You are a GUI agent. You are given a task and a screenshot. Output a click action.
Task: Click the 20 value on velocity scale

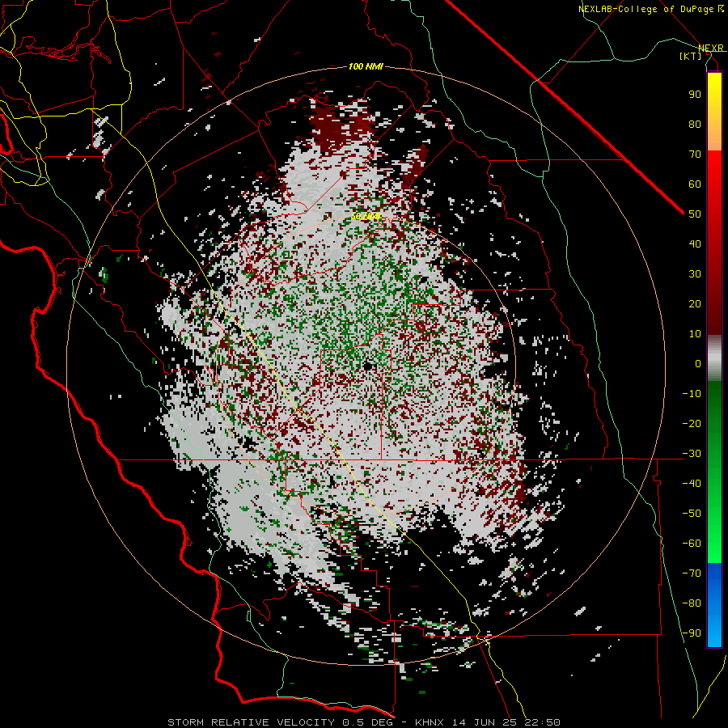pyautogui.click(x=695, y=303)
